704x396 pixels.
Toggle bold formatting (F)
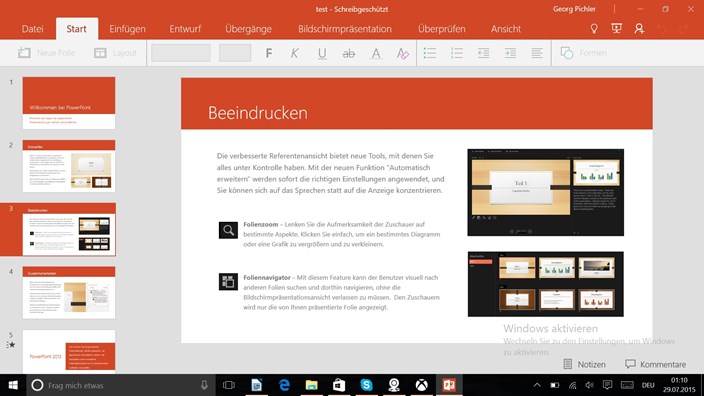tap(268, 53)
